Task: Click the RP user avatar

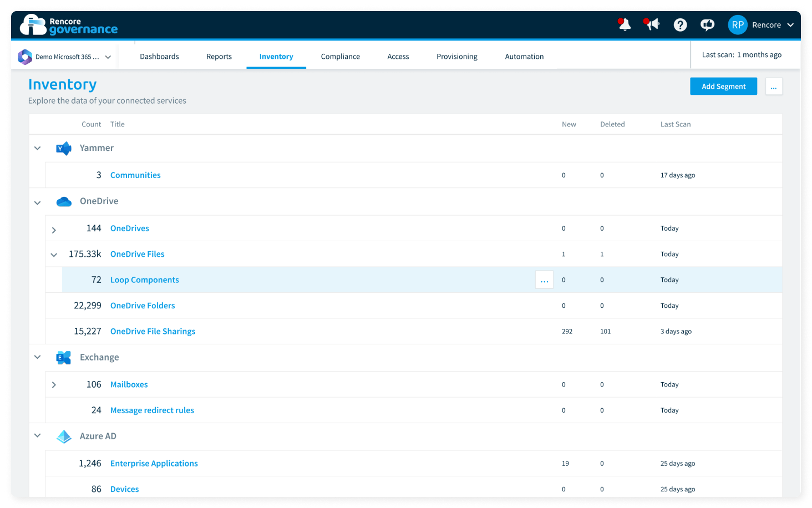Action: tap(738, 25)
